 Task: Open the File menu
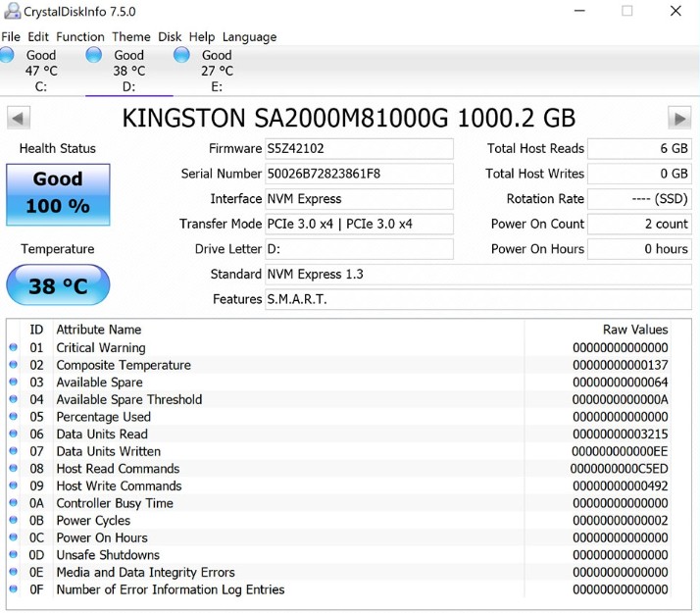point(11,37)
